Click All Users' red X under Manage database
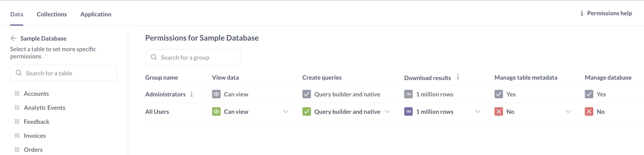The height and width of the screenshot is (155, 644). 589,111
